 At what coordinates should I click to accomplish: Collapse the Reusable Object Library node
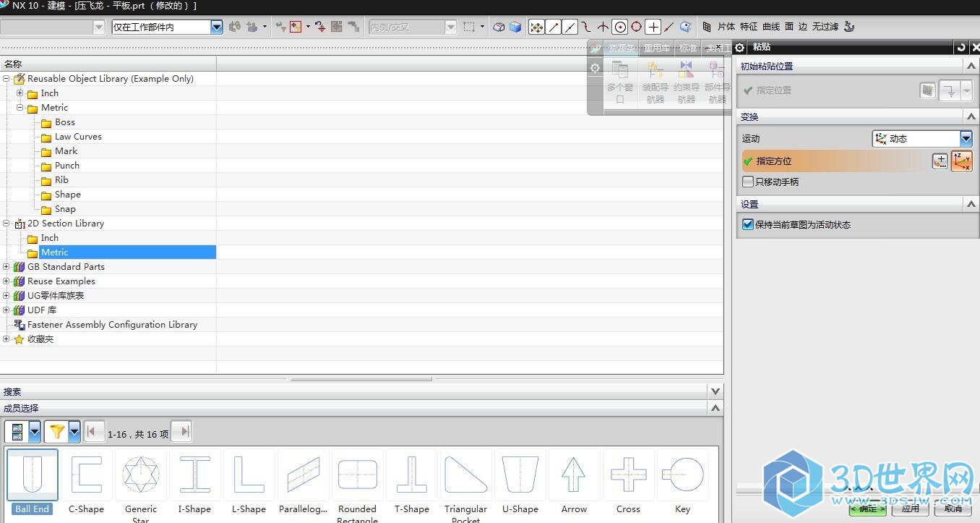point(7,78)
